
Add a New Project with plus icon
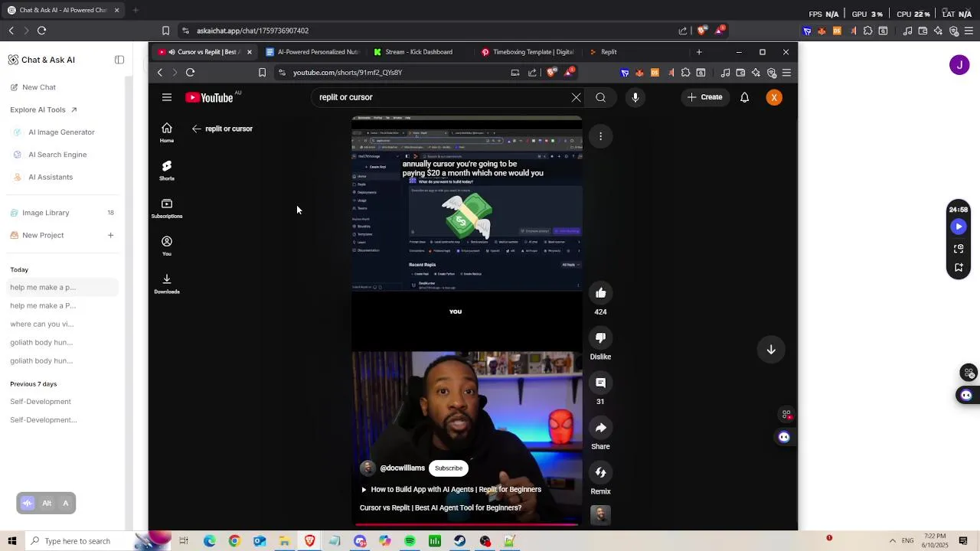tap(110, 235)
